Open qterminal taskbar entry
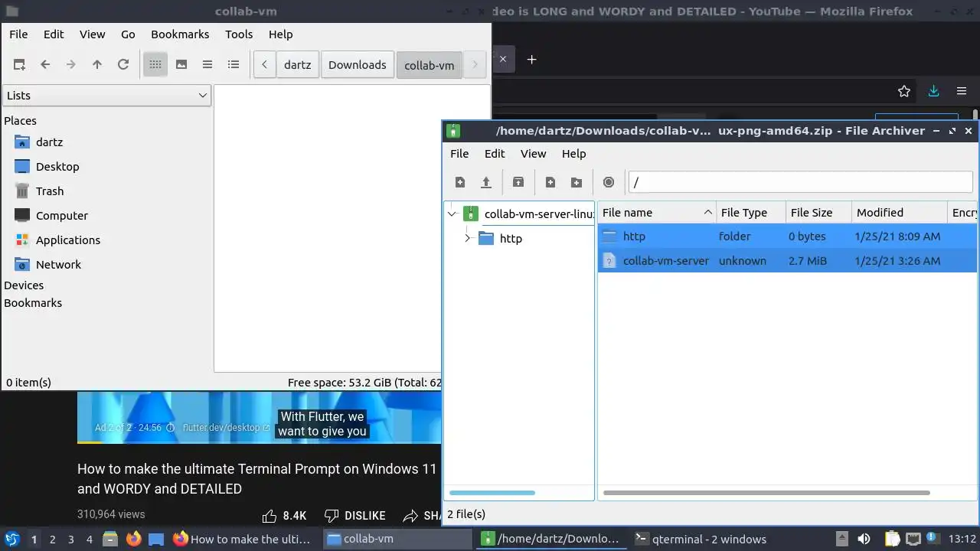 701,539
